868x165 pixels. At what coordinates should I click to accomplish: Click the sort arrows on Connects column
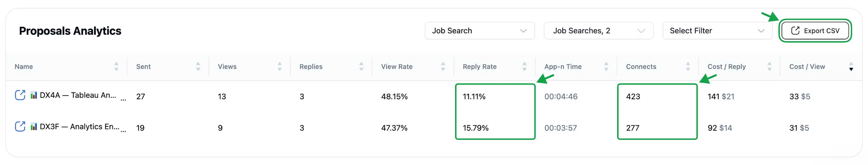click(x=688, y=67)
